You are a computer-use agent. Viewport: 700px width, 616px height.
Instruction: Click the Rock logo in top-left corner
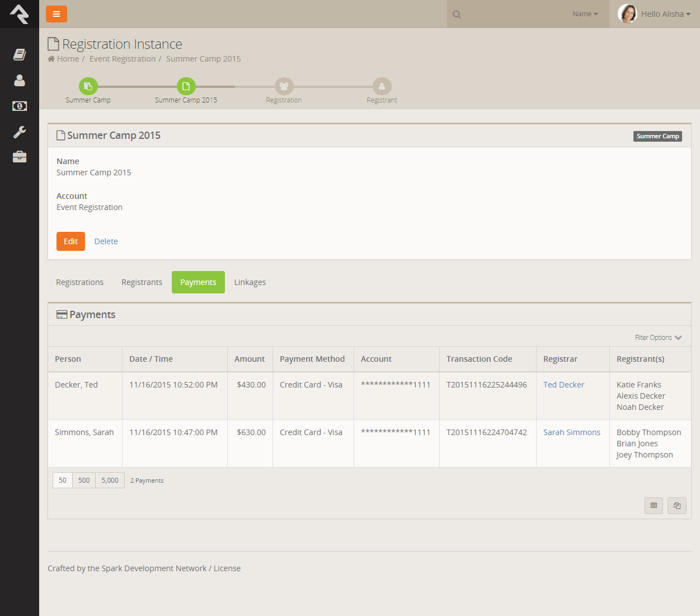click(20, 14)
